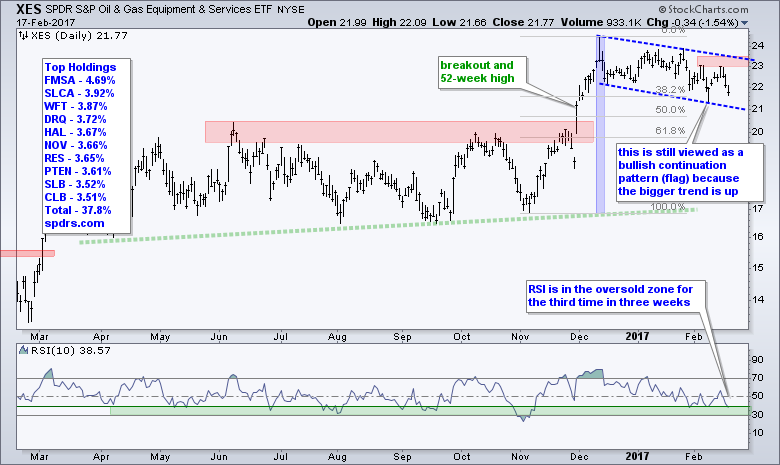This screenshot has width=780, height=465.
Task: Click the Jun label under price panel
Action: click(x=219, y=337)
